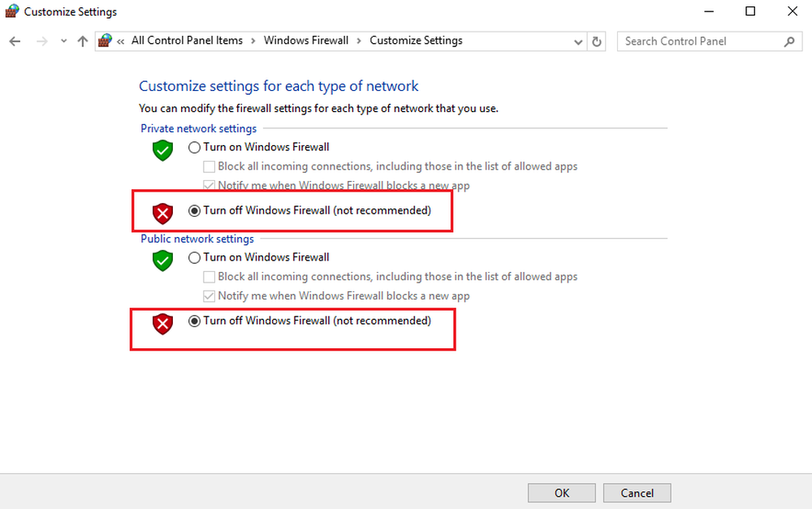
Task: Open the recent locations dropdown arrow
Action: (64, 41)
